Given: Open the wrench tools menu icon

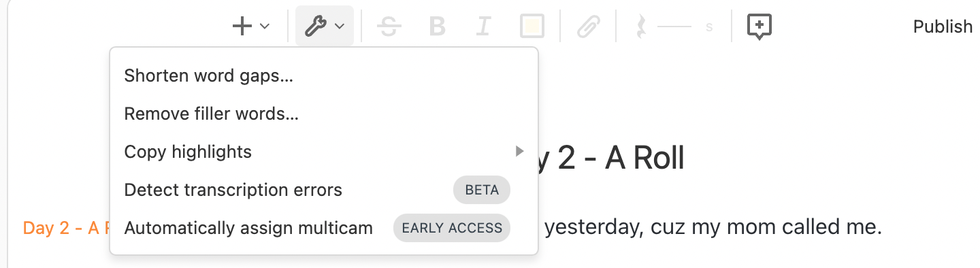Looking at the screenshot, I should (x=315, y=27).
